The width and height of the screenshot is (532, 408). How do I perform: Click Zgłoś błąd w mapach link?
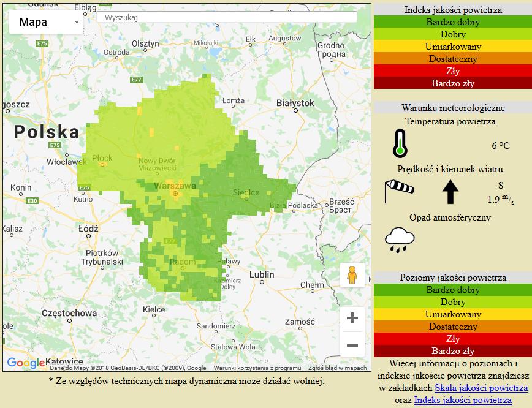click(x=337, y=368)
